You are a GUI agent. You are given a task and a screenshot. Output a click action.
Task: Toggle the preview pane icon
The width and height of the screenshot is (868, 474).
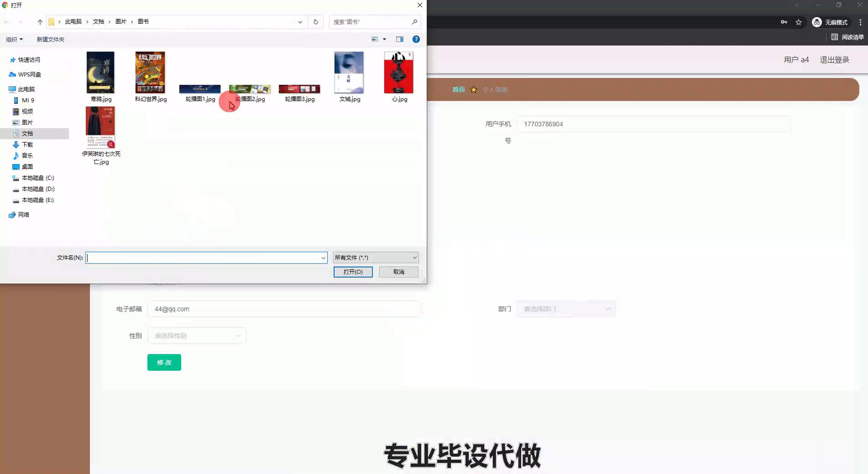pyautogui.click(x=400, y=39)
